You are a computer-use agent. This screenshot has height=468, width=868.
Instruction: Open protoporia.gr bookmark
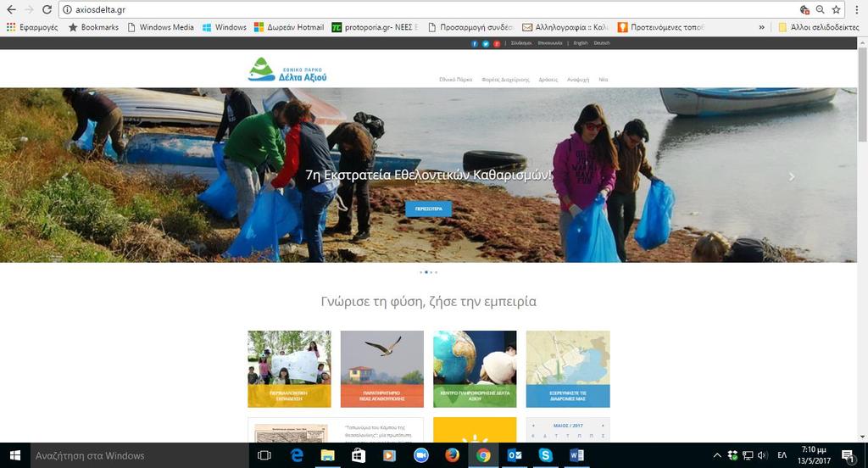[x=375, y=26]
